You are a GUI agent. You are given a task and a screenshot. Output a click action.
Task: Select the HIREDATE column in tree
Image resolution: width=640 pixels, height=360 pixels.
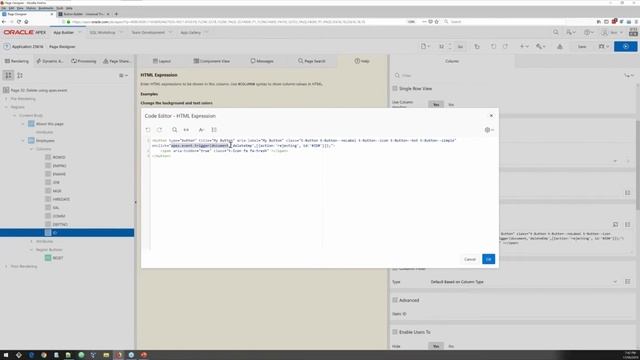[x=61, y=199]
